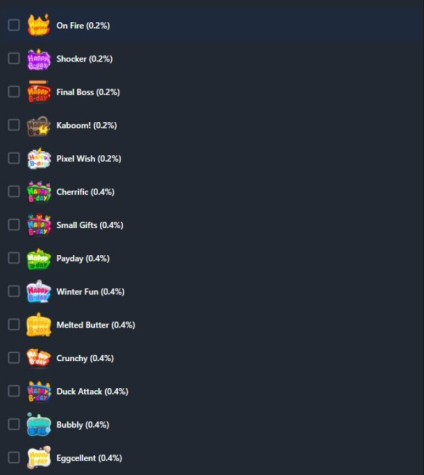
Task: Check the Eggcellent checkbox
Action: coord(14,457)
